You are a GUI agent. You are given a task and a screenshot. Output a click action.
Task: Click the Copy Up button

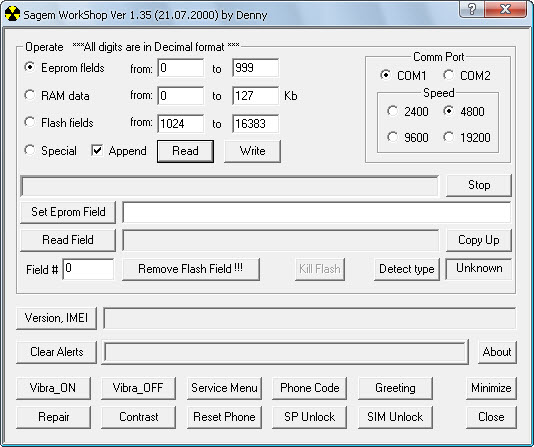479,240
